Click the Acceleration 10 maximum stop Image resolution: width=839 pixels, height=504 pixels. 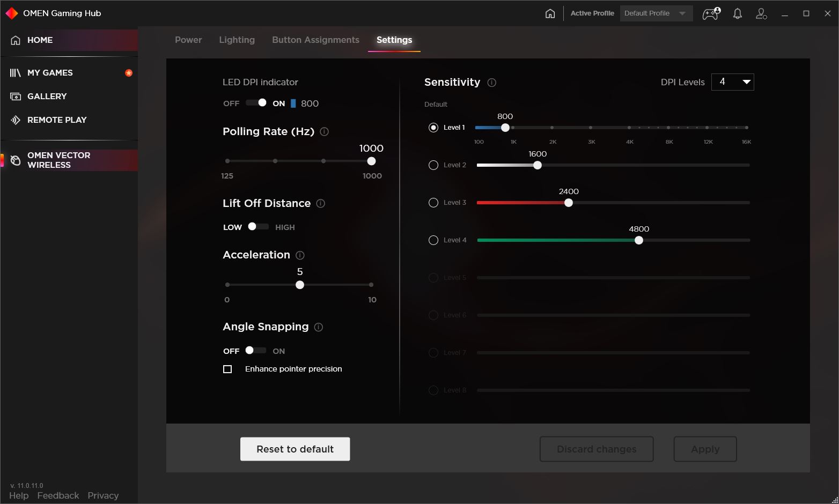pyautogui.click(x=371, y=285)
